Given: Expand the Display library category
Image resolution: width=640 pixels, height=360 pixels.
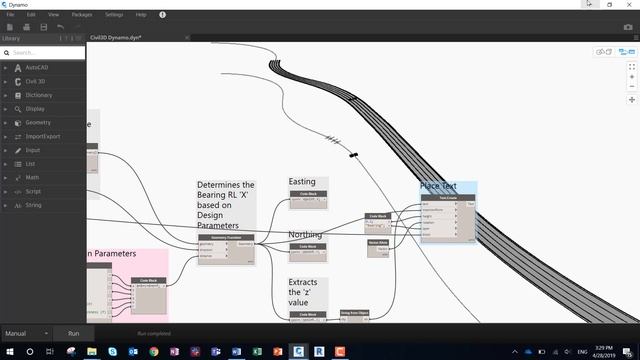Looking at the screenshot, I should coord(5,109).
